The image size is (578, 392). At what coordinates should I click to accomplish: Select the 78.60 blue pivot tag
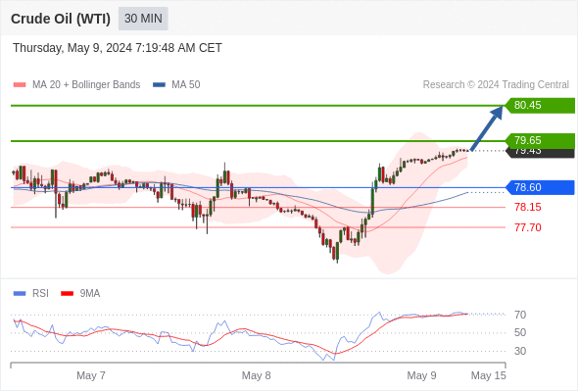[540, 188]
